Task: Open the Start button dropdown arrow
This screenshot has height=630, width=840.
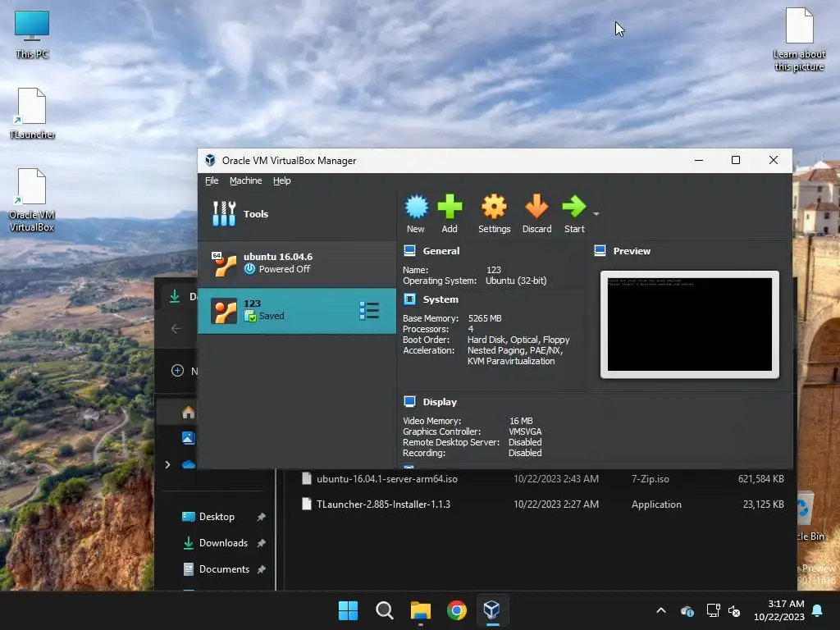Action: point(596,214)
